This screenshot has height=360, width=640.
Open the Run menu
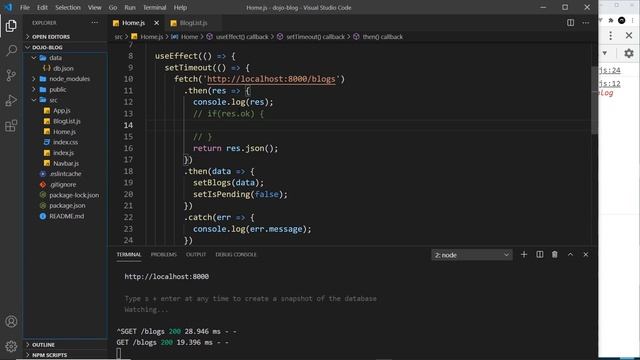coord(130,7)
